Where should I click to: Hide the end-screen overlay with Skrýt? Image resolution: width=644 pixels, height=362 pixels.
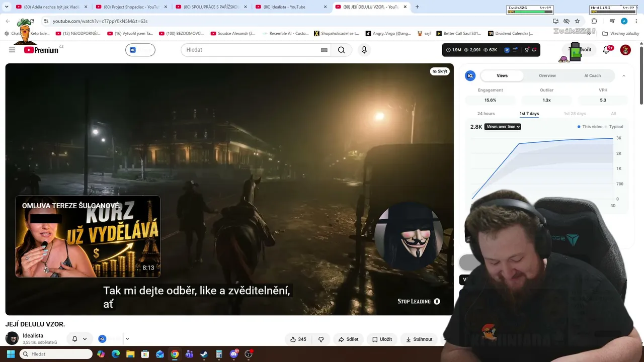pos(440,71)
